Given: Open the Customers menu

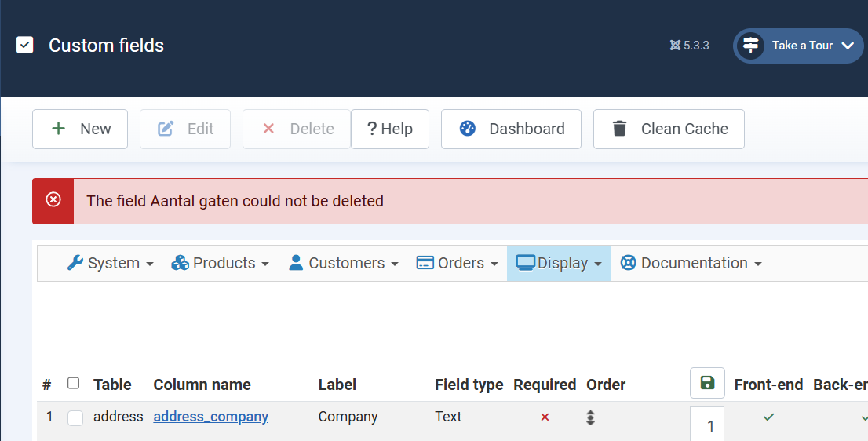Looking at the screenshot, I should click(344, 264).
